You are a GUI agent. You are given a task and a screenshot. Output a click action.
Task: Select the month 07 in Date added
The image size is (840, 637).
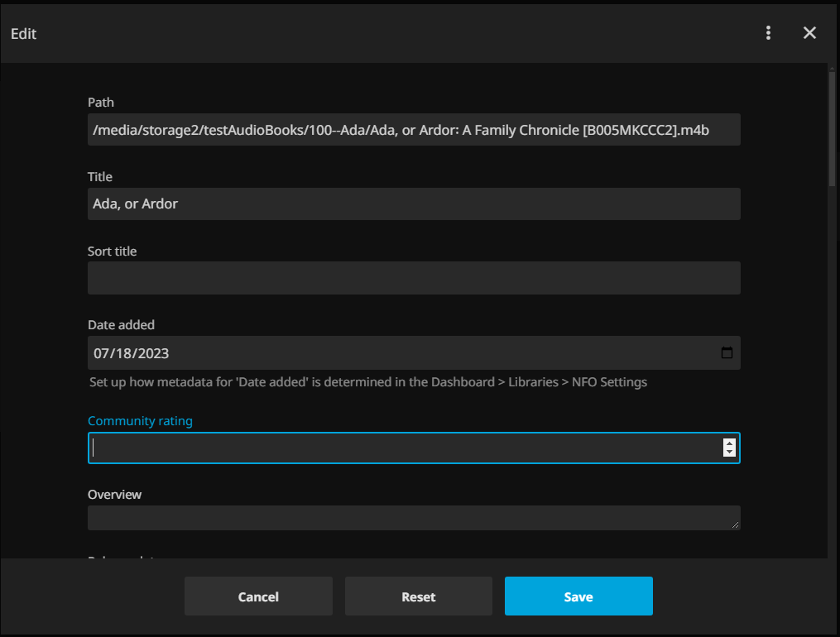coord(102,353)
